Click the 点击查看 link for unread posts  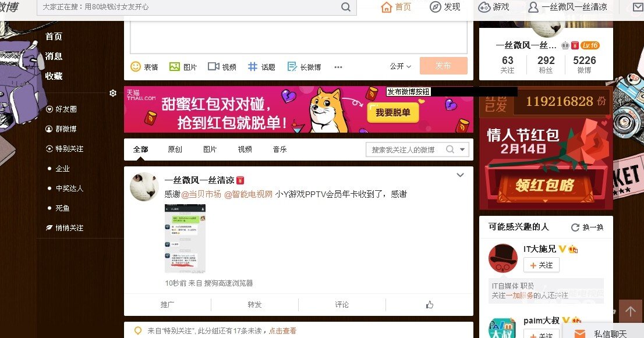[282, 330]
